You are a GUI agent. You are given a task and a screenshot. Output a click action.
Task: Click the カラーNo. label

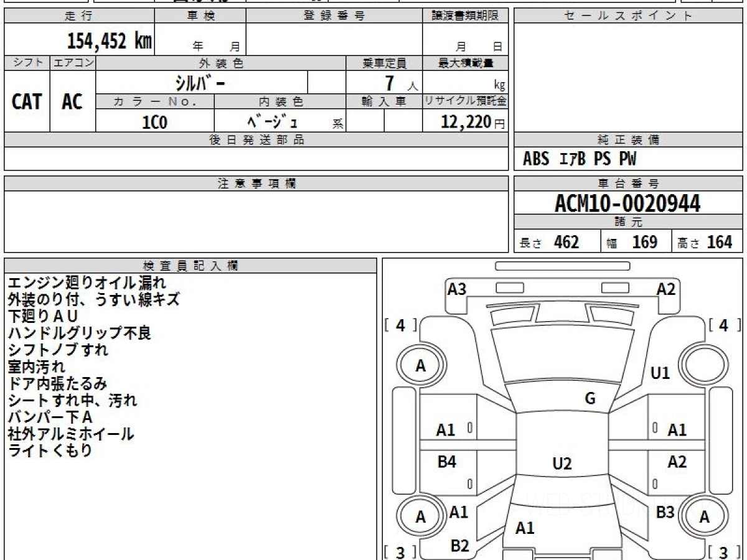155,101
